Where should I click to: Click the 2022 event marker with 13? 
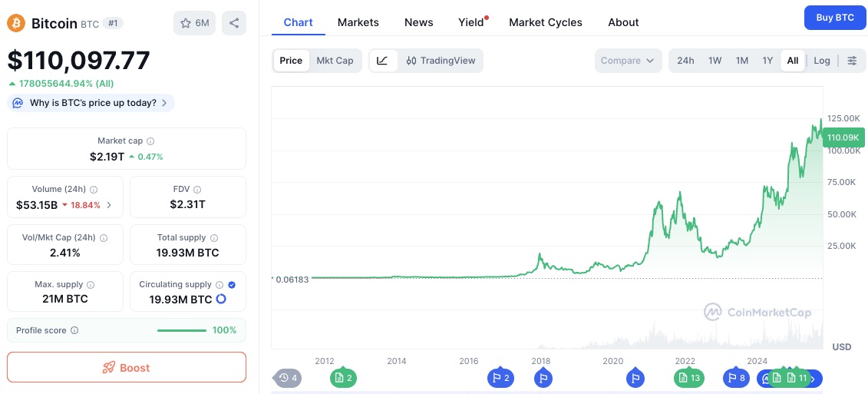click(687, 378)
